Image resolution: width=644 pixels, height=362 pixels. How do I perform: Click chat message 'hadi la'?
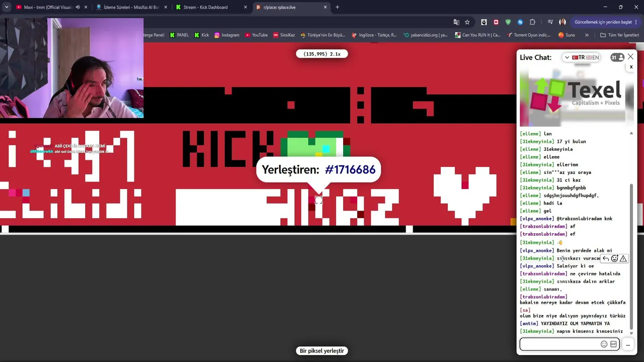(x=552, y=203)
